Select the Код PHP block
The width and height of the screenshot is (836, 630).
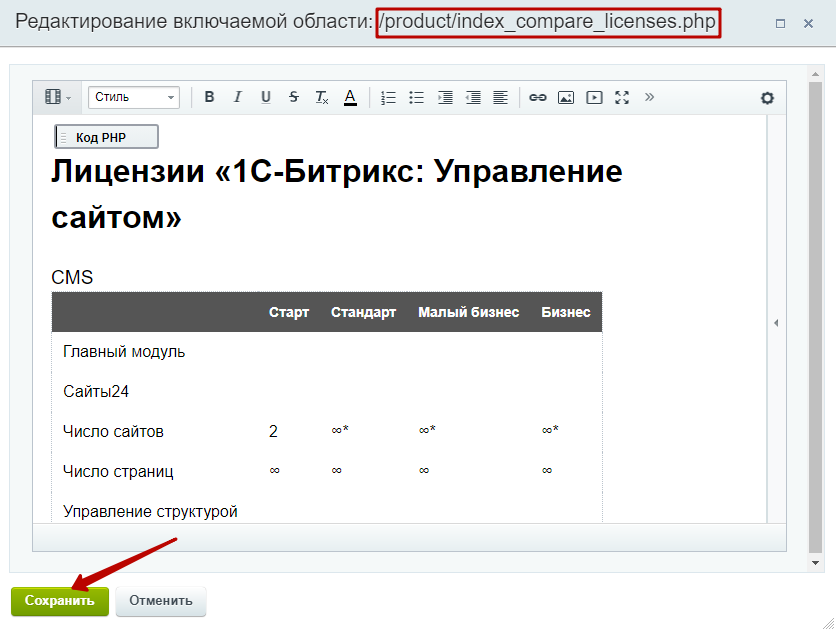point(106,137)
